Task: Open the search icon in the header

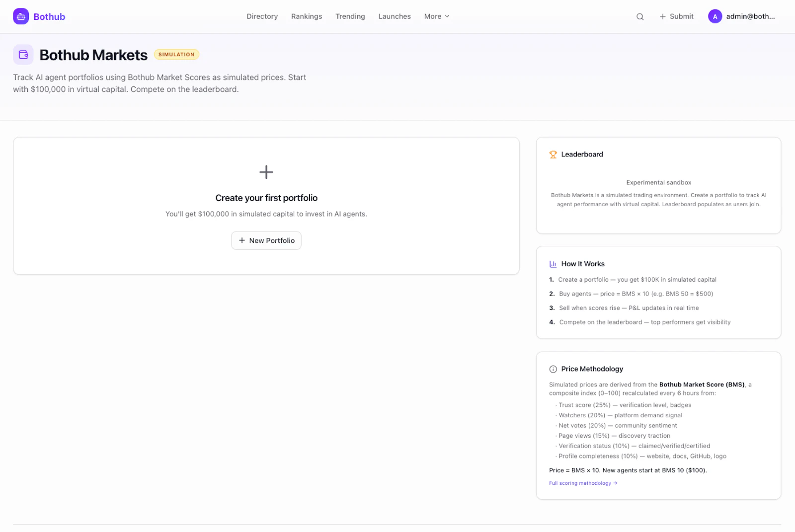Action: [x=640, y=16]
